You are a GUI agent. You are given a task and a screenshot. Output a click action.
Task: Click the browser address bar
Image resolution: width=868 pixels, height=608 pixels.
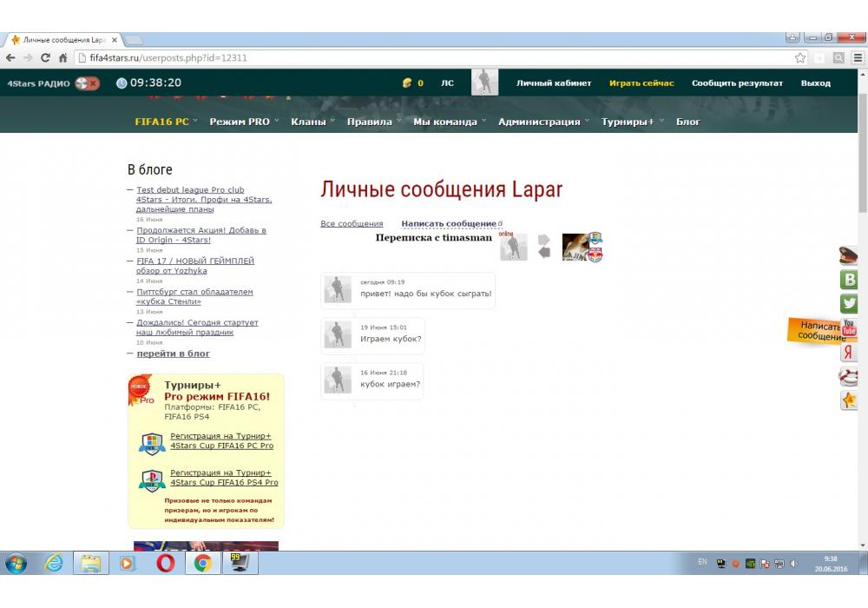pos(434,58)
